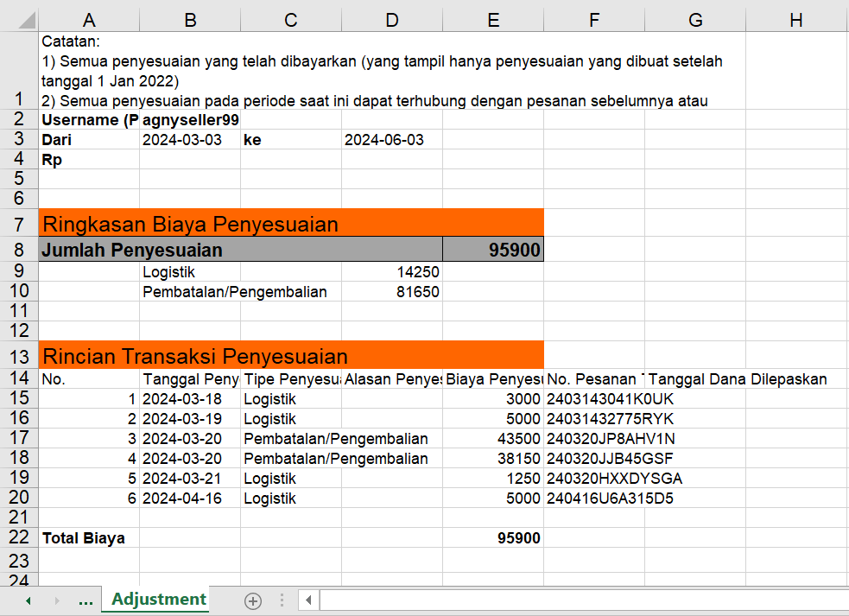Click date 2024-03-21 cell

pyautogui.click(x=190, y=478)
